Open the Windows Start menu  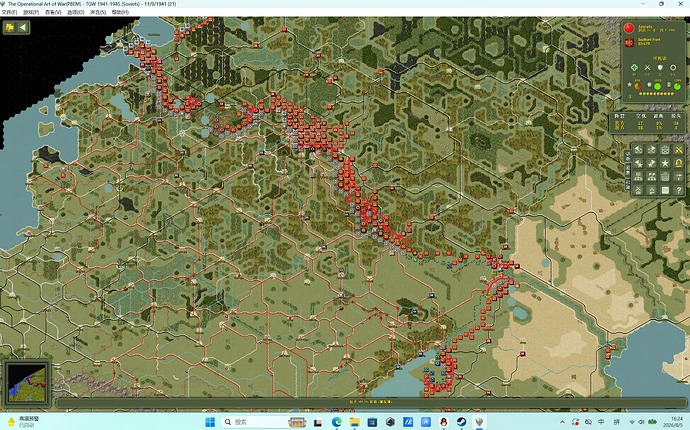(x=210, y=422)
